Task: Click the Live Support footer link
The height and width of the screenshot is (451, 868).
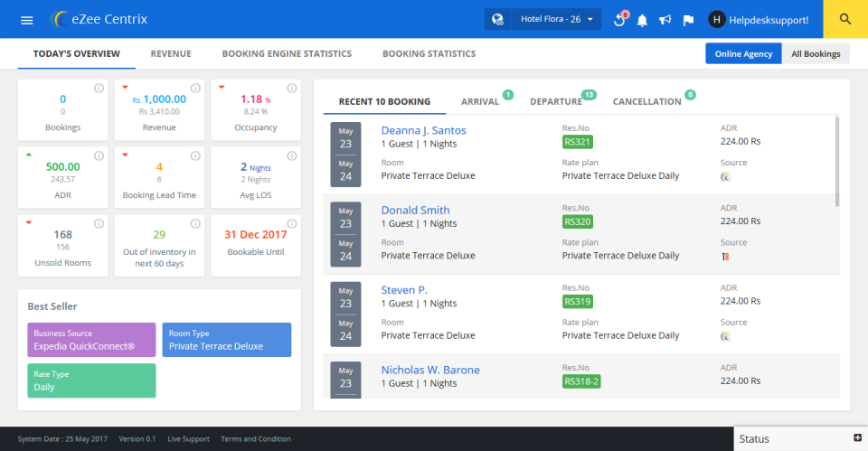Action: coord(188,439)
